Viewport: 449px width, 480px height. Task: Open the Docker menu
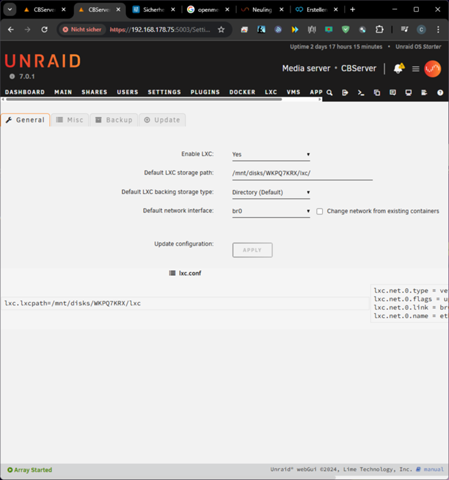(x=242, y=92)
